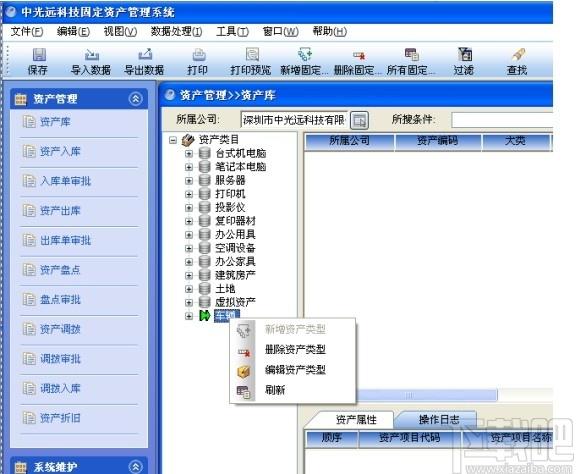Screen dimensions: 576x474
Task: Sort by the 所属公司 column header
Action: [x=349, y=141]
